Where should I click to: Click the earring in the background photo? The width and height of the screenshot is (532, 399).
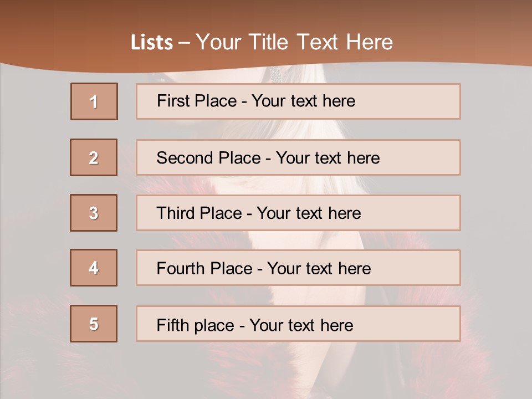pyautogui.click(x=275, y=75)
